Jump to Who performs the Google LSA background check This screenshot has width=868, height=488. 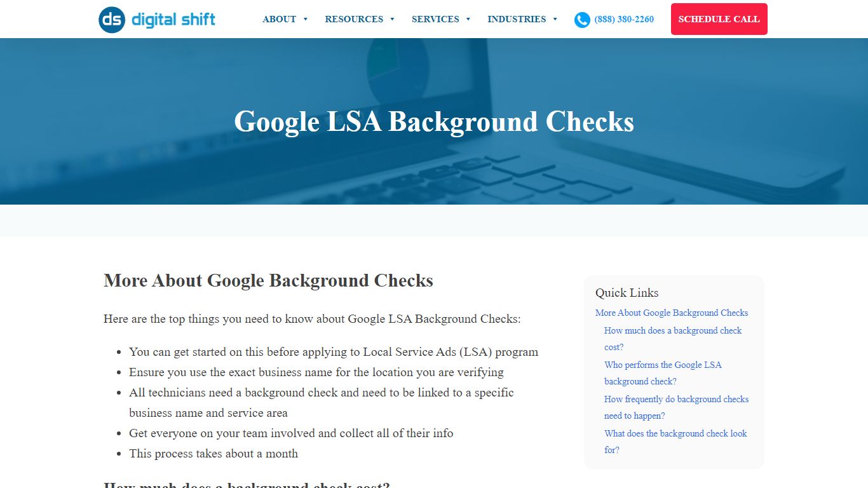(663, 373)
